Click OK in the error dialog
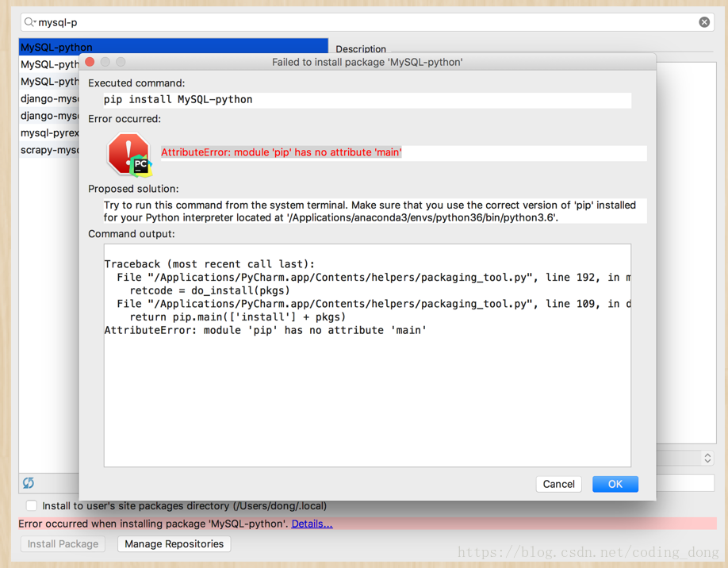The height and width of the screenshot is (568, 728). click(x=615, y=484)
